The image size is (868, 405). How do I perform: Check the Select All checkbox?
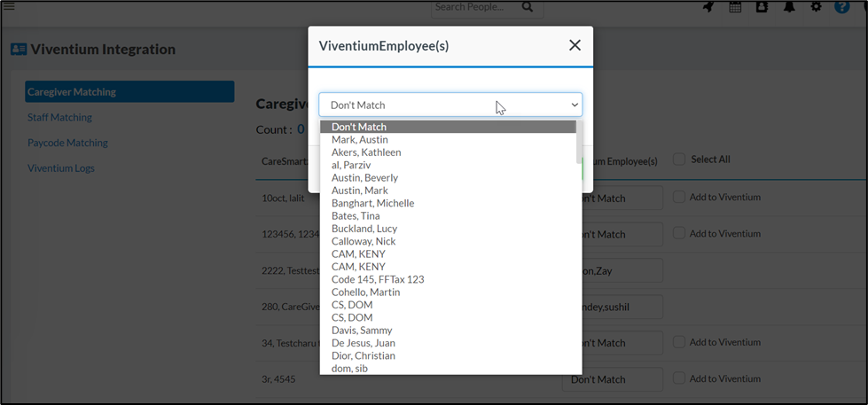[679, 160]
